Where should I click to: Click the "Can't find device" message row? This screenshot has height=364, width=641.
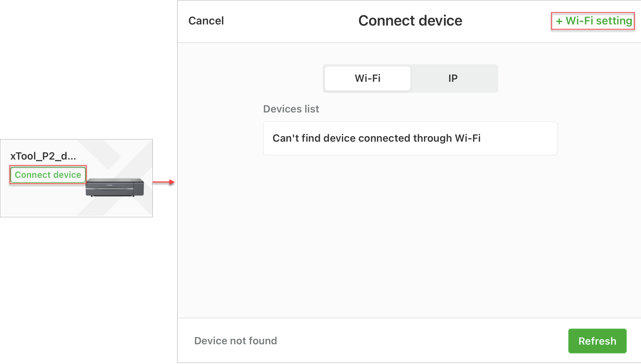[x=410, y=138]
